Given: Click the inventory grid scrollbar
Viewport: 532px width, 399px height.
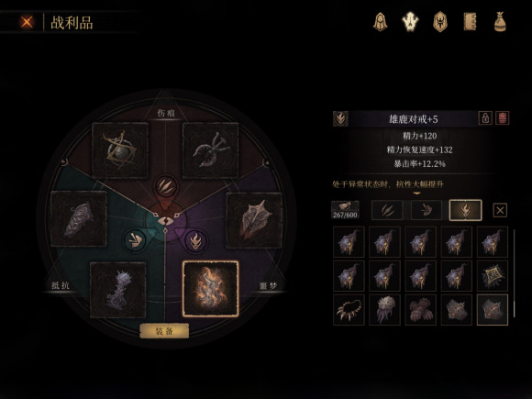Looking at the screenshot, I should pyautogui.click(x=515, y=273).
